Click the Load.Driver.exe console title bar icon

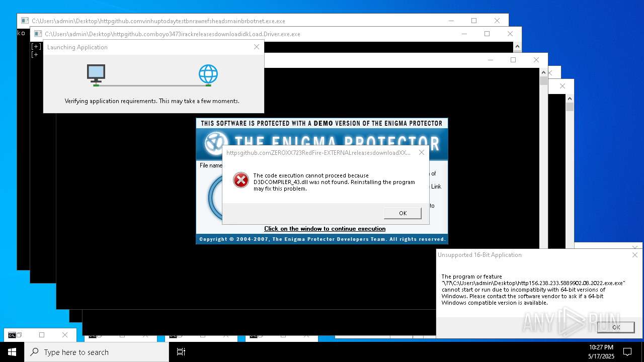coord(38,34)
